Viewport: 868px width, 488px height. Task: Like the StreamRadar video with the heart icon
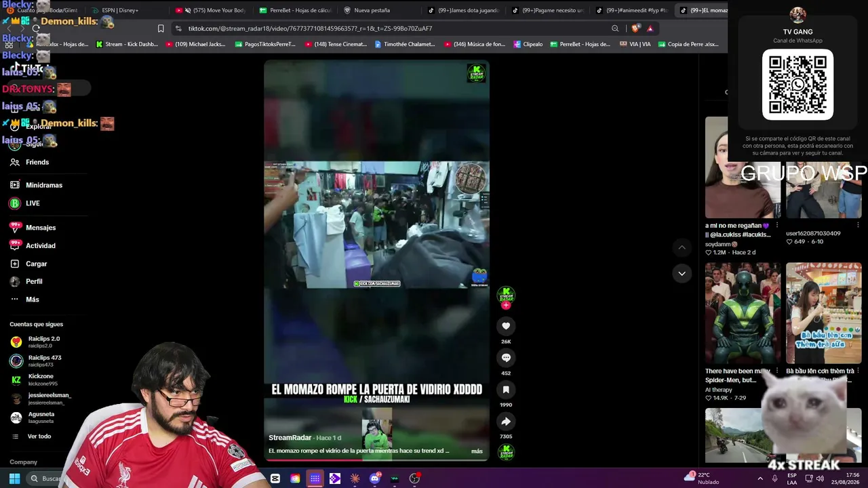[x=506, y=326]
